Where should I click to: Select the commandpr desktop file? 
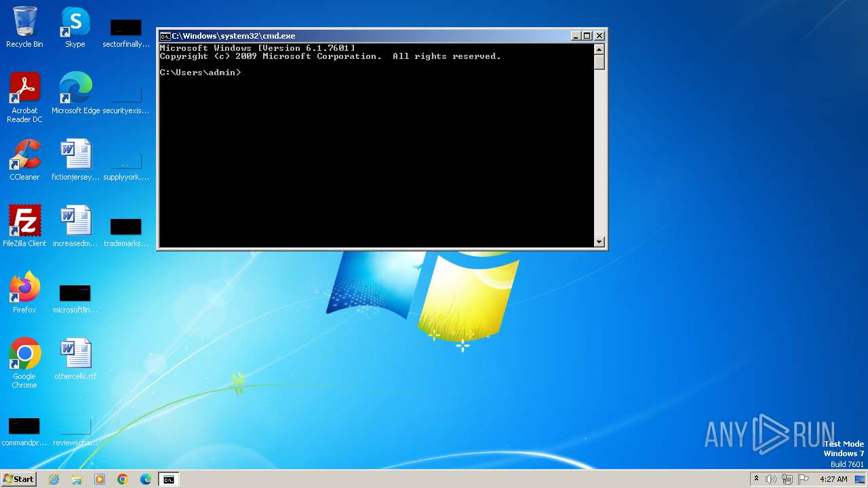point(24,431)
